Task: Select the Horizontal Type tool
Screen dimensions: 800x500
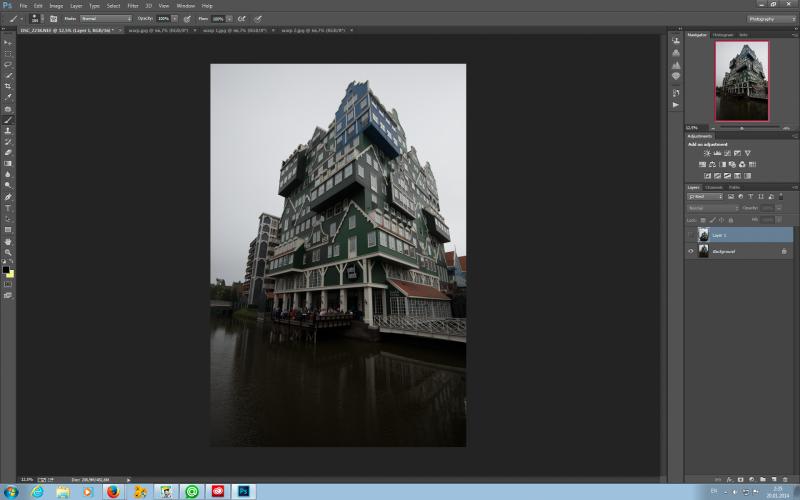Action: click(x=8, y=208)
